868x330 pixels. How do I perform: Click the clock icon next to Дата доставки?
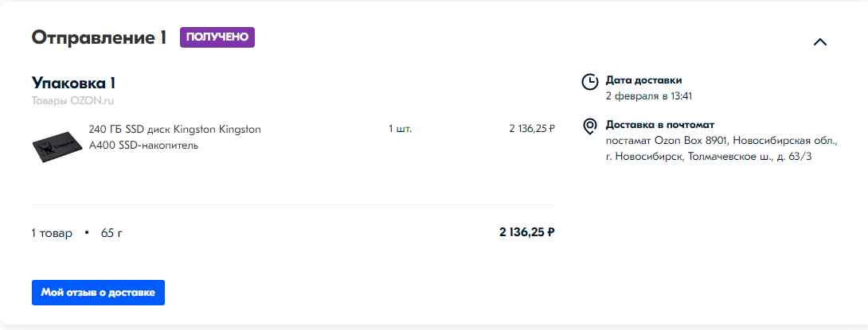[589, 82]
